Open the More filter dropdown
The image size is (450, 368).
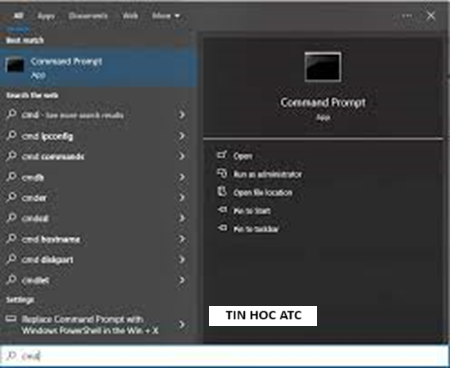(x=166, y=16)
